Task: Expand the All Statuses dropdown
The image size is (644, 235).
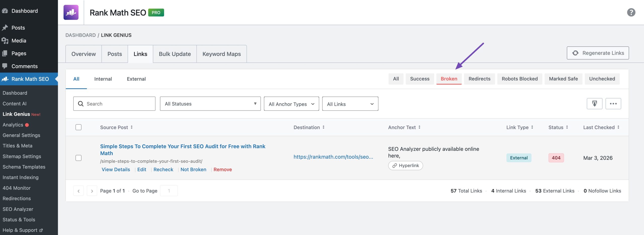Action: coord(210,104)
